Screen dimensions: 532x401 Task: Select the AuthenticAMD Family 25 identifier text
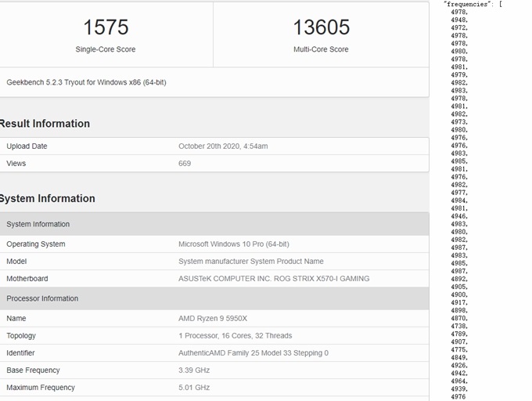point(253,353)
